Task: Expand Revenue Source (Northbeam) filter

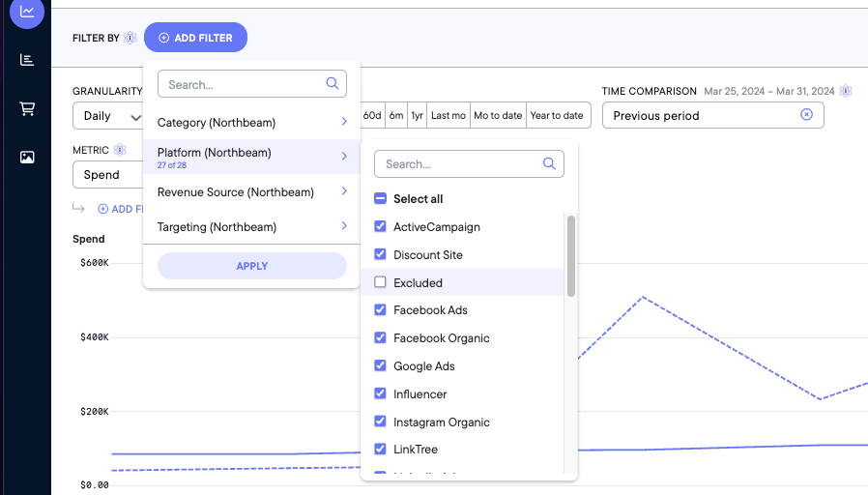Action: 252,192
